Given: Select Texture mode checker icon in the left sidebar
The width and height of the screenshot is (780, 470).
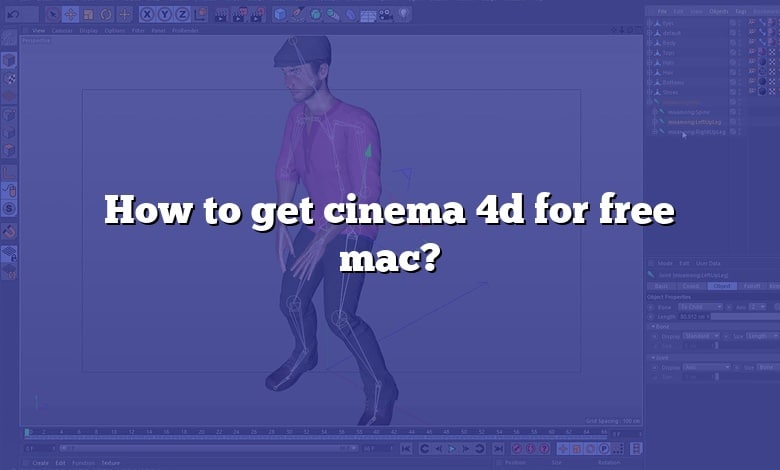Looking at the screenshot, I should [x=9, y=79].
